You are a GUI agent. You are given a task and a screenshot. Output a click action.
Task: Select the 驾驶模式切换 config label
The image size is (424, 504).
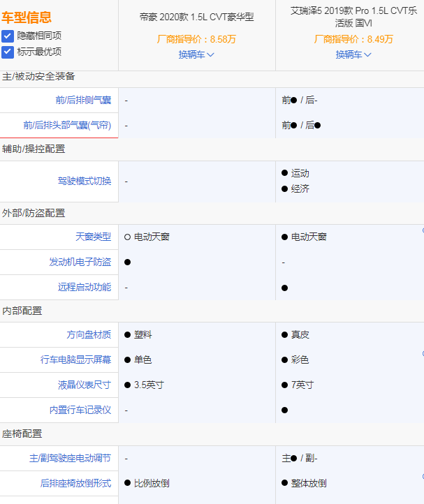click(x=85, y=181)
